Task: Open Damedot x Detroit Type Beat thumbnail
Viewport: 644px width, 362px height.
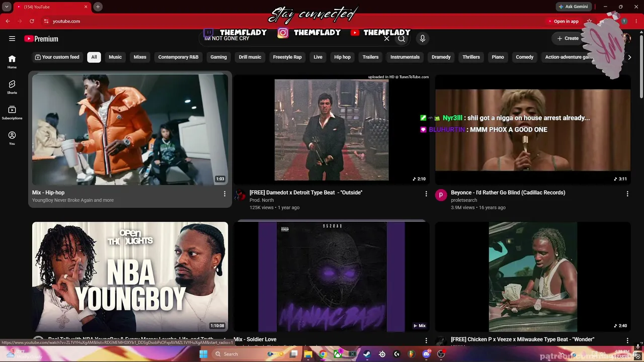Action: tap(332, 129)
